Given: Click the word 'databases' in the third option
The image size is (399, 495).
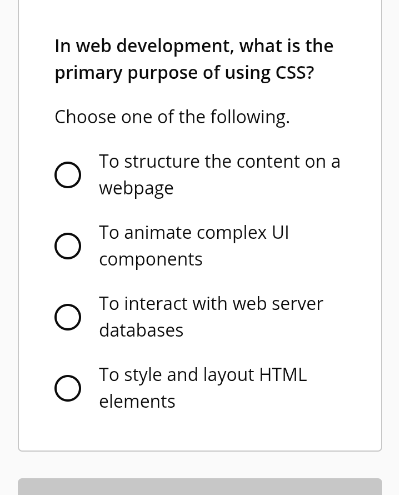Looking at the screenshot, I should click(141, 330).
